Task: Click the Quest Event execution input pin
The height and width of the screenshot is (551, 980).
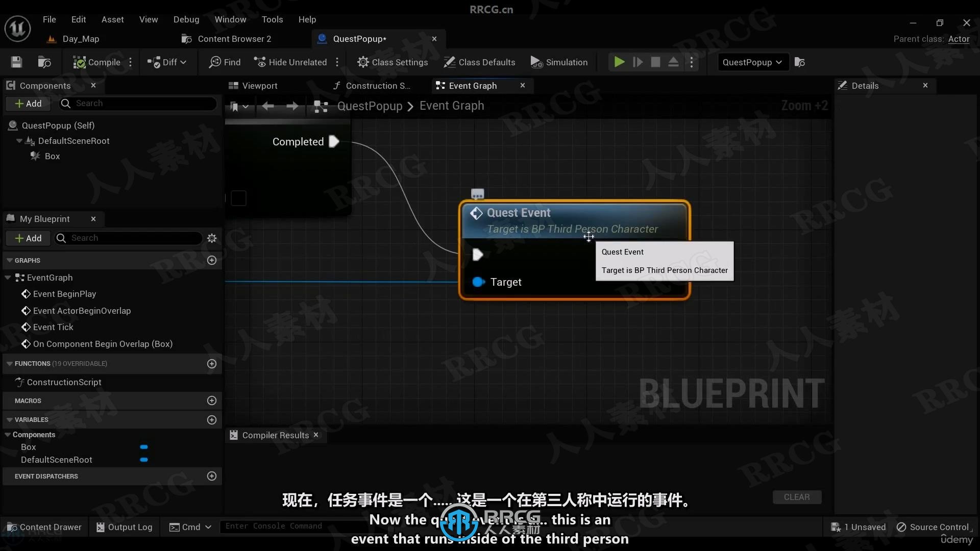Action: coord(478,255)
